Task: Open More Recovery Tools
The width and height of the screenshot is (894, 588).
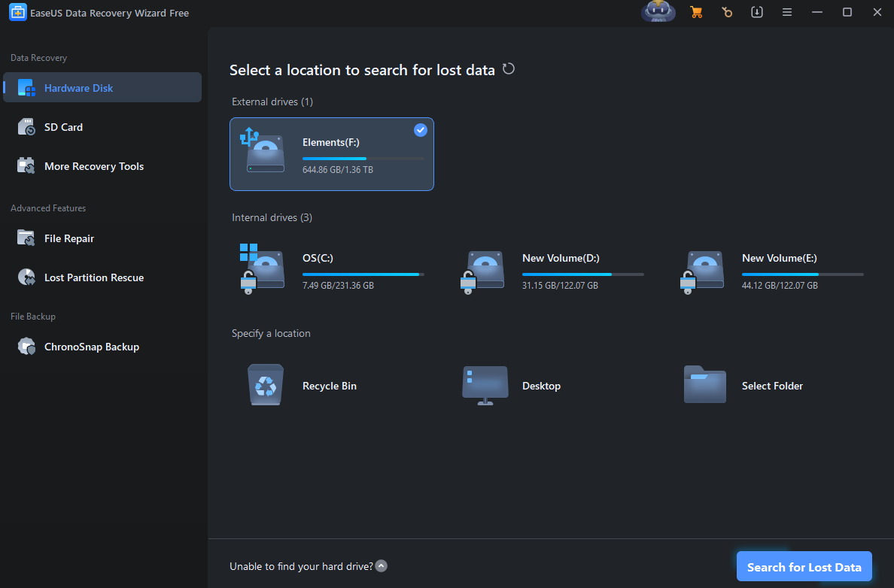Action: click(x=94, y=165)
